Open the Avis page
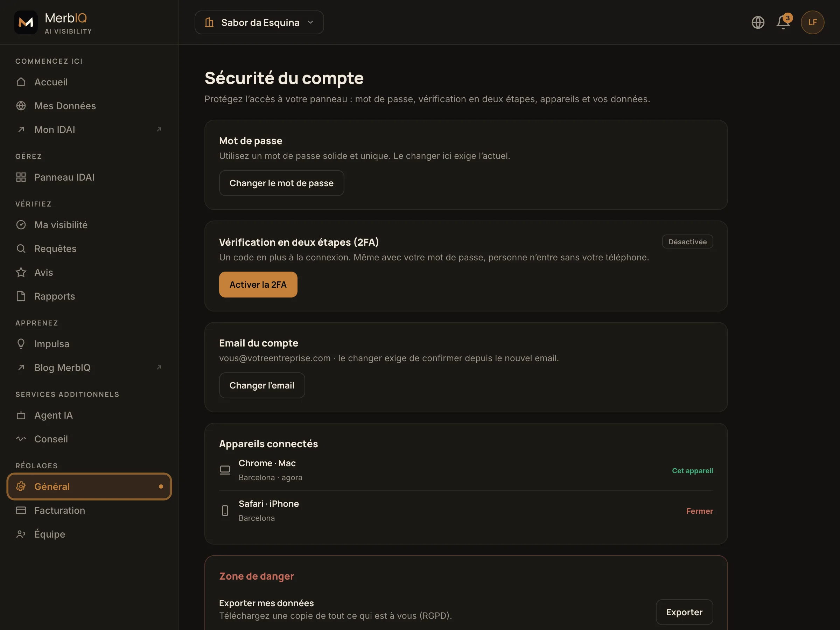This screenshot has height=630, width=840. [89, 272]
